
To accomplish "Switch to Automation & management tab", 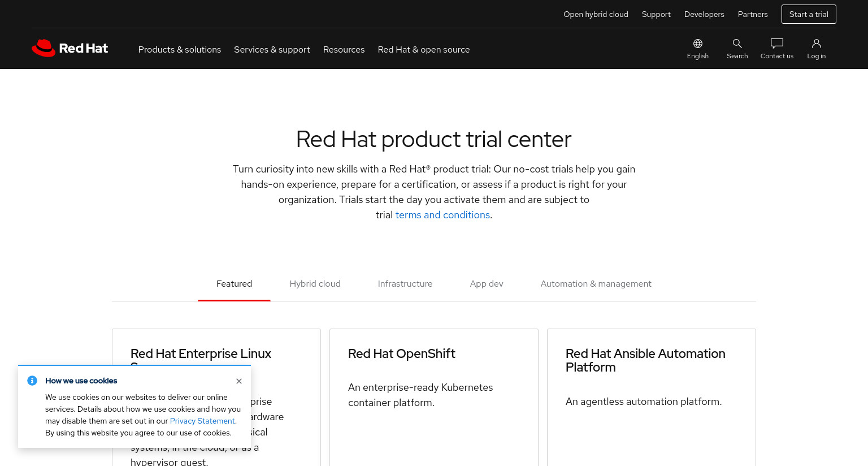I will click(x=596, y=284).
